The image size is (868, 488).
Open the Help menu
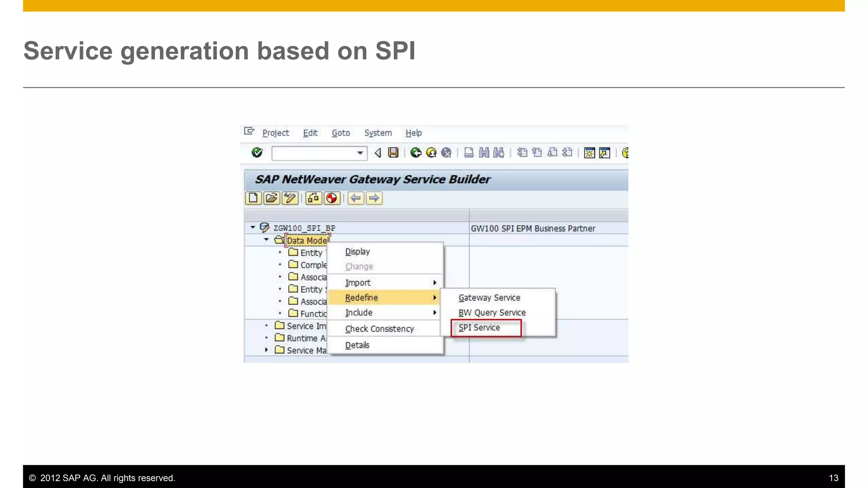point(414,133)
